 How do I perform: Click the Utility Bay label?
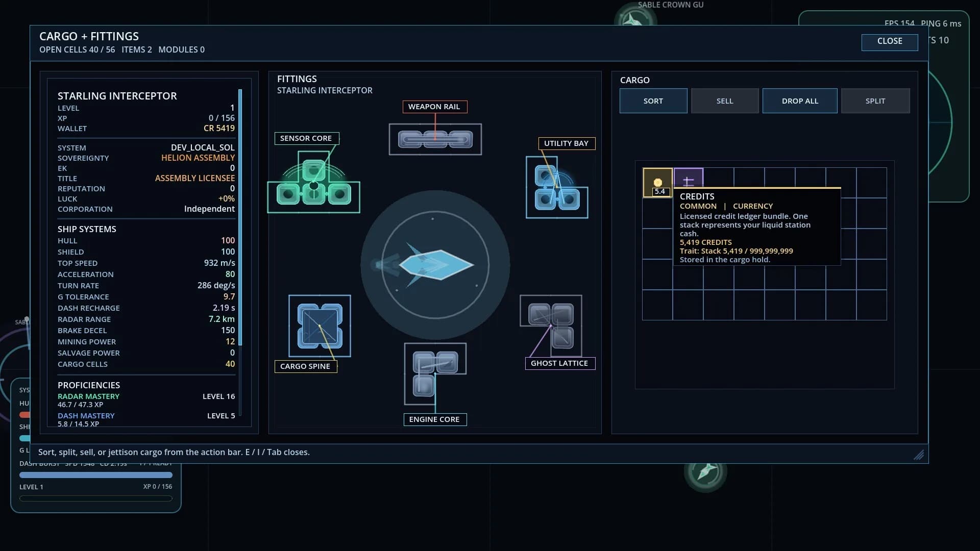tap(567, 143)
